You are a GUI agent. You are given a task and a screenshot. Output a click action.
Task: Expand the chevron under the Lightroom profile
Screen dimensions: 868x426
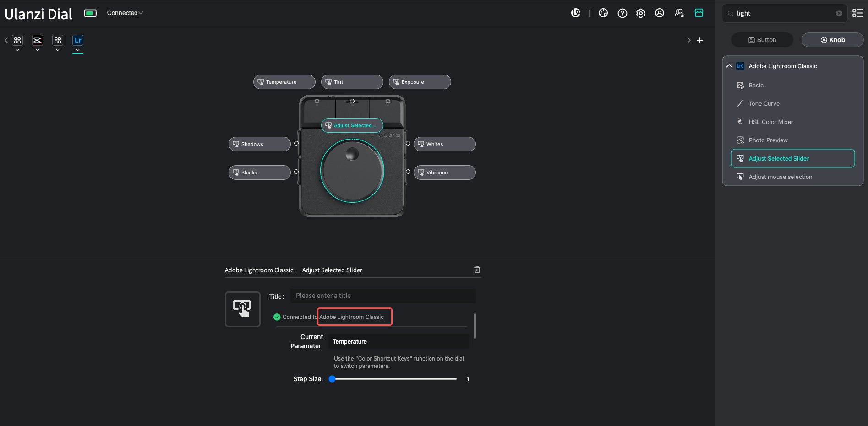pyautogui.click(x=78, y=50)
